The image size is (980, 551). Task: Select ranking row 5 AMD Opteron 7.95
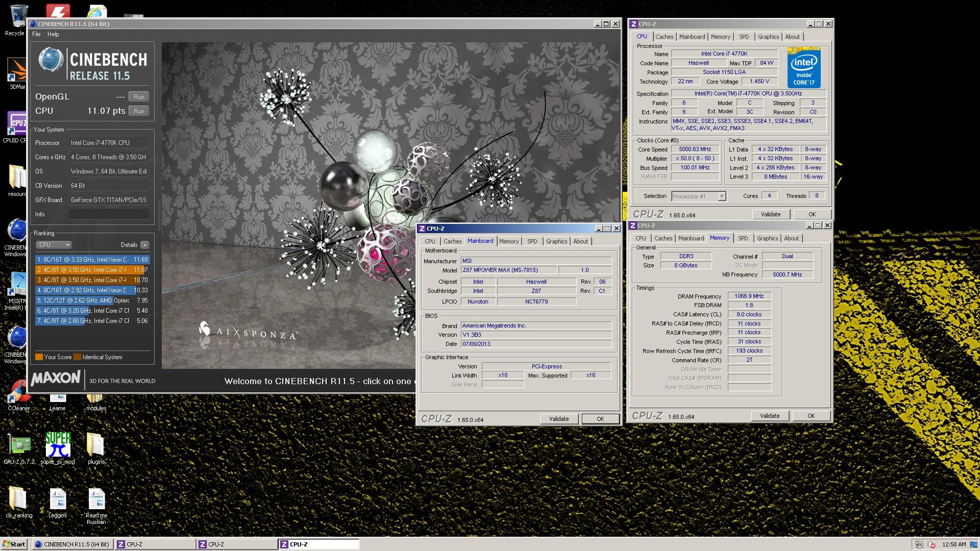(92, 300)
